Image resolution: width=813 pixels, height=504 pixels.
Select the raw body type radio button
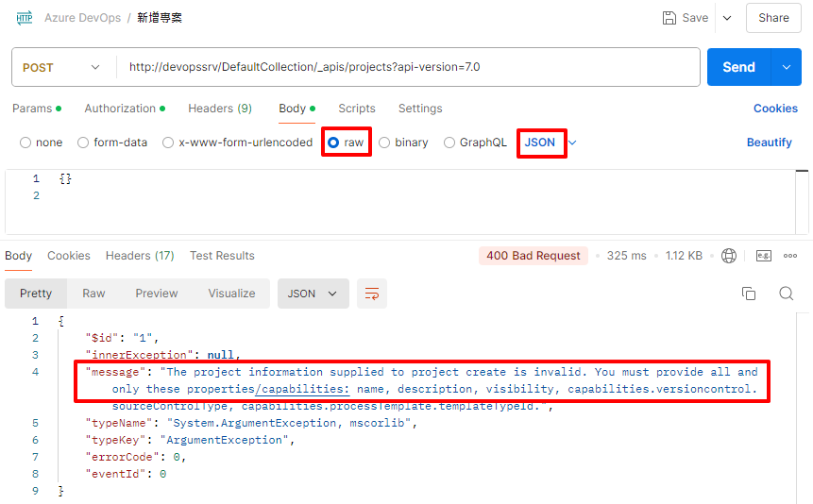click(x=333, y=143)
